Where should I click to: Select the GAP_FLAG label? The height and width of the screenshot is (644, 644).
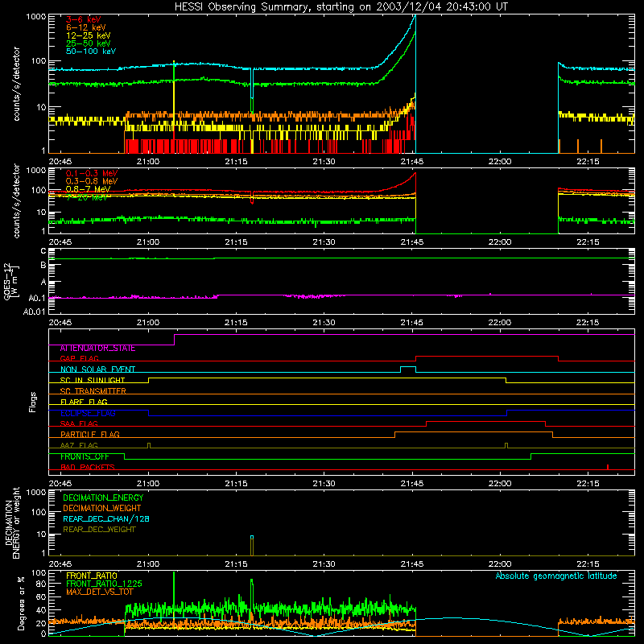79,358
